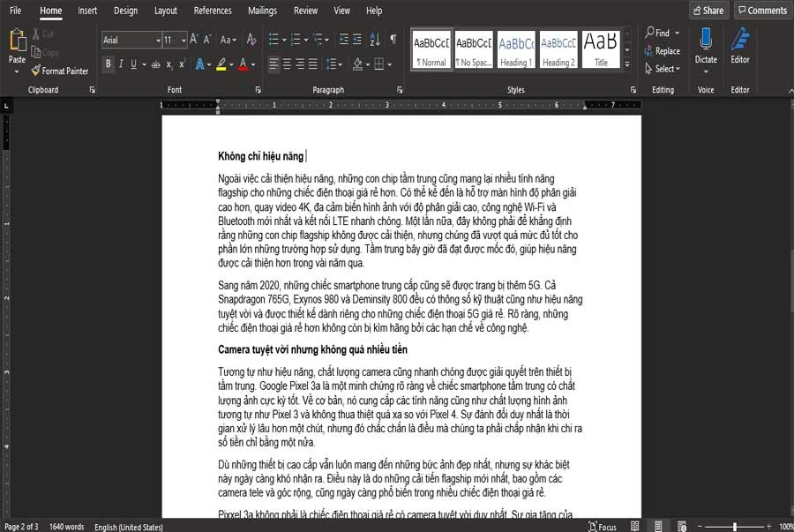
Task: Click the Sort paragraphs icon
Action: (x=375, y=40)
